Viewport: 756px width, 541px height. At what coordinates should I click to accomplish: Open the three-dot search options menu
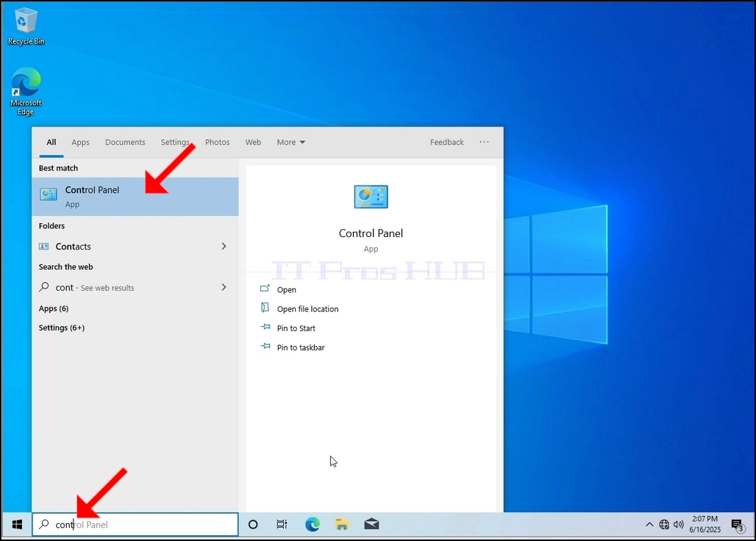pyautogui.click(x=484, y=142)
